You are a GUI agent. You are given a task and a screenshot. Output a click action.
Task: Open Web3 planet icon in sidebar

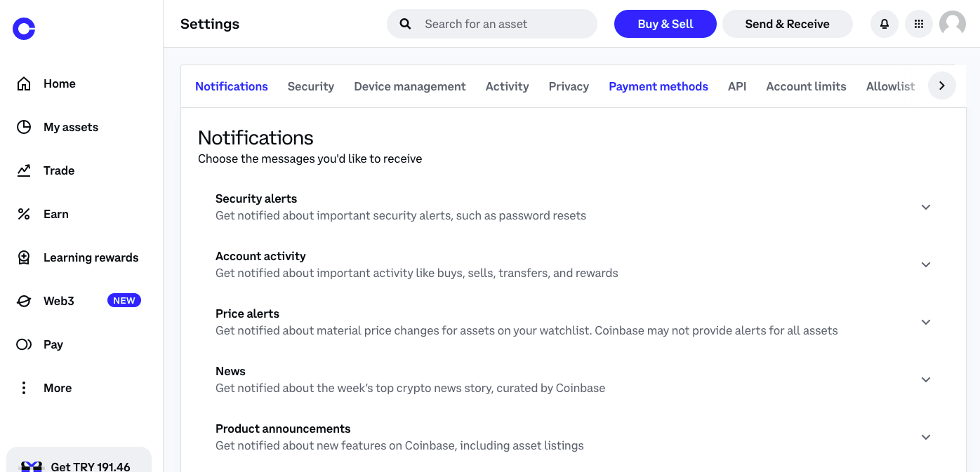click(24, 301)
